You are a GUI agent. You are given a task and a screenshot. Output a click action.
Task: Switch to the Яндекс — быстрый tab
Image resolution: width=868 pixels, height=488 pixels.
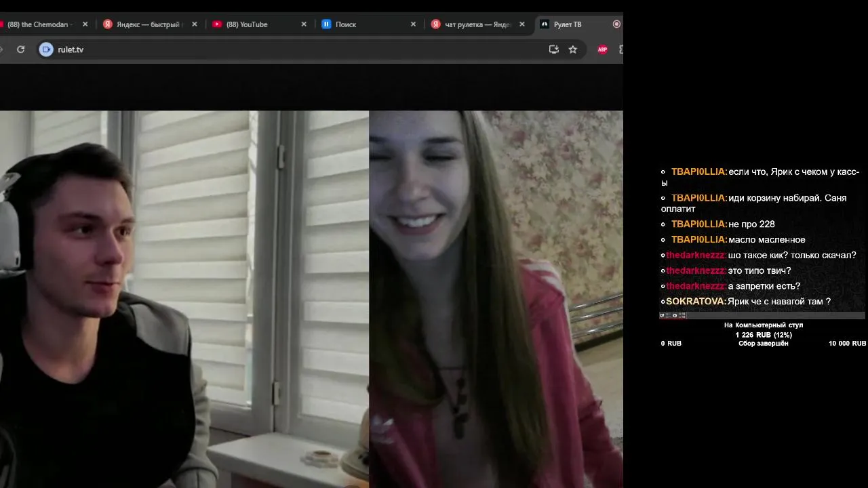(x=151, y=24)
